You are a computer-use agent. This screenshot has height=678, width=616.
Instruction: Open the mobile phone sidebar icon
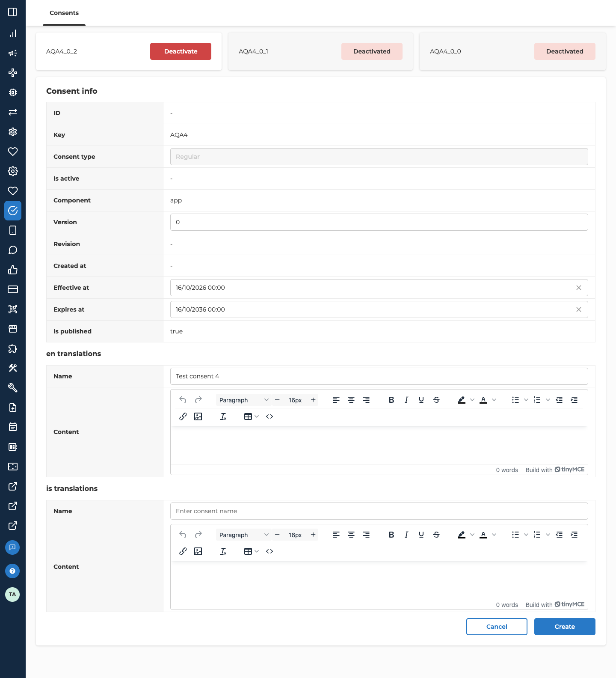click(x=13, y=230)
